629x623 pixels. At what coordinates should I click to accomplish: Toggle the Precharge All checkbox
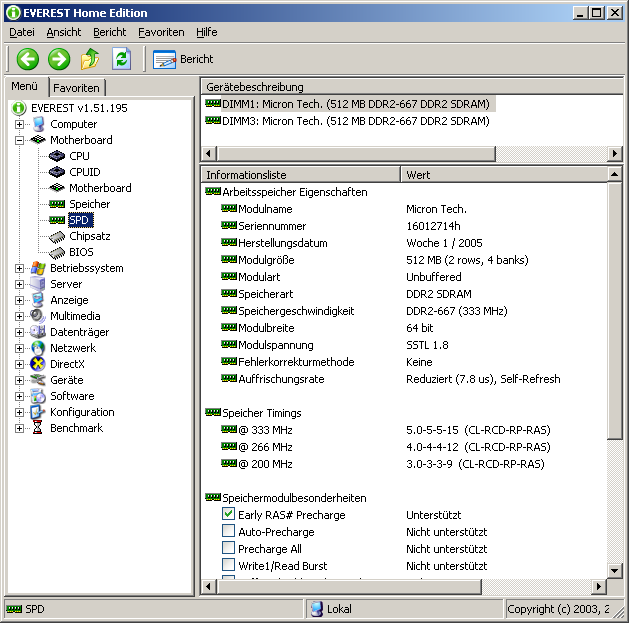[x=228, y=548]
